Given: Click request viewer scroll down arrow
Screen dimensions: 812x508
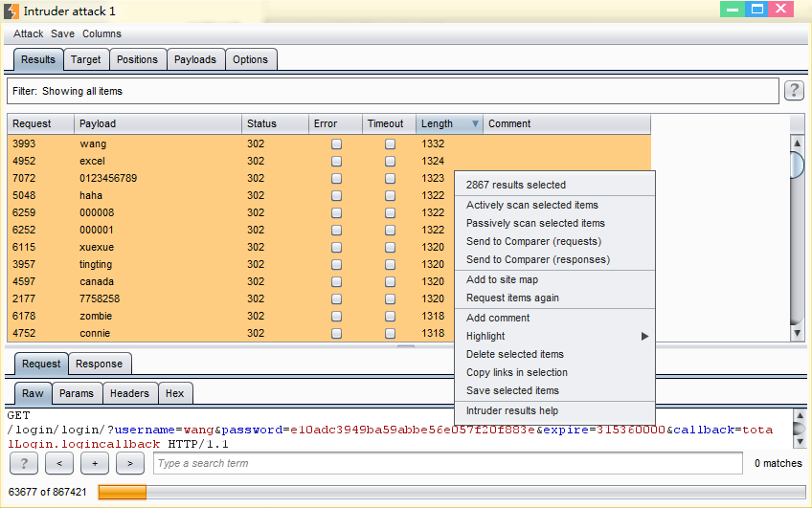Looking at the screenshot, I should (800, 442).
